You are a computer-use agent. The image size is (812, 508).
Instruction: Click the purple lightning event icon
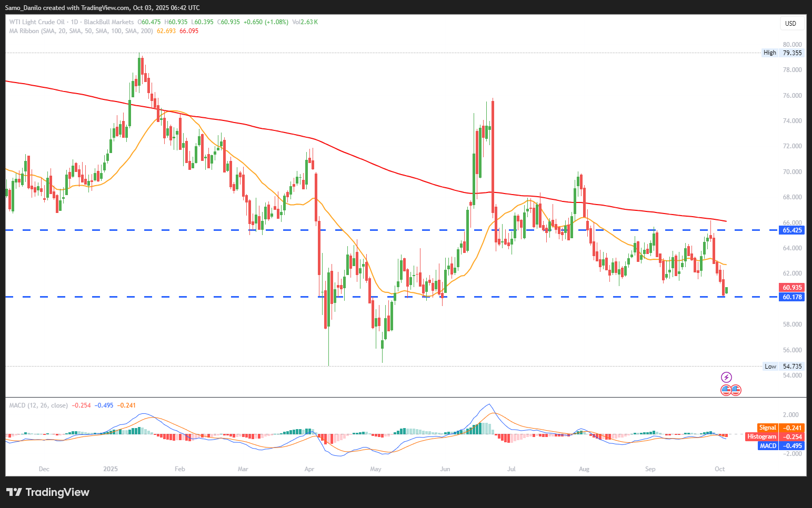pos(726,377)
